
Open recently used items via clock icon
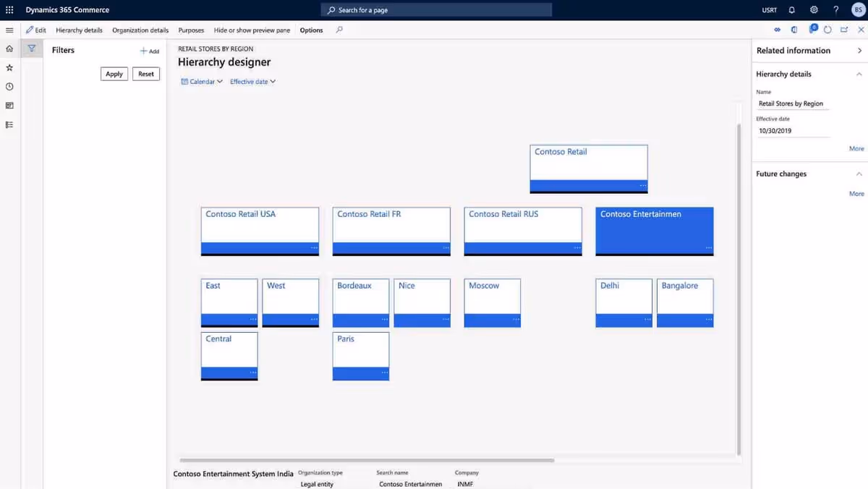[9, 86]
